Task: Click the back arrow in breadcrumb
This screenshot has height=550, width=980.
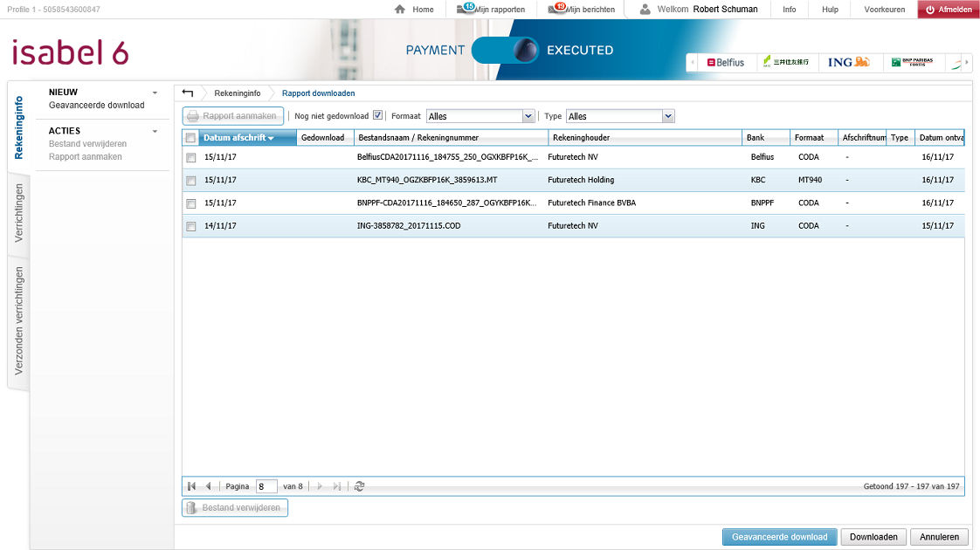Action: pyautogui.click(x=188, y=93)
